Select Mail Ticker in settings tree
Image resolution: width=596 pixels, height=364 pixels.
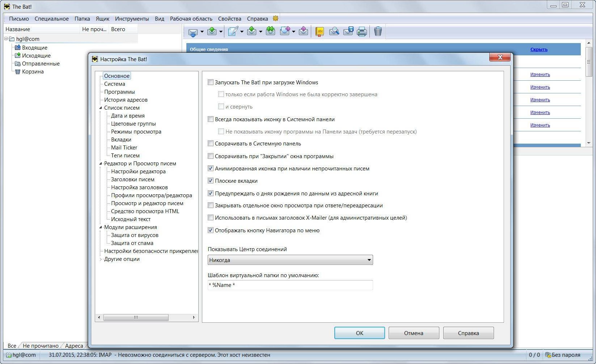pos(124,148)
